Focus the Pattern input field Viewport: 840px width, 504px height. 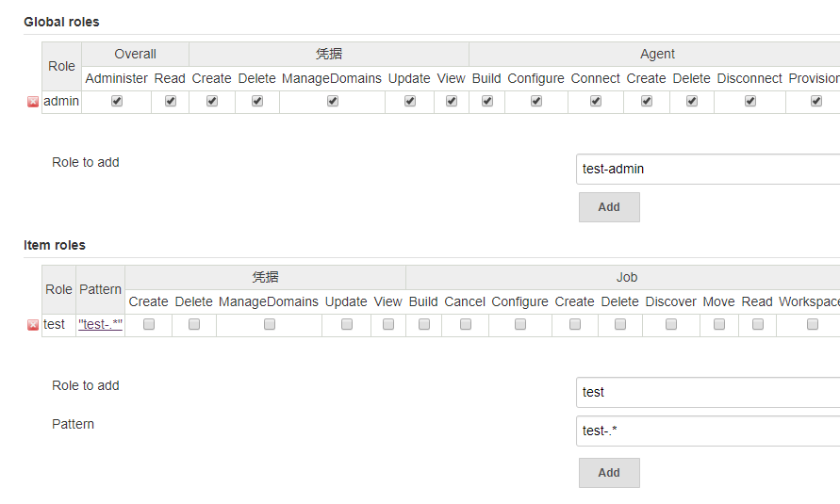click(x=707, y=431)
